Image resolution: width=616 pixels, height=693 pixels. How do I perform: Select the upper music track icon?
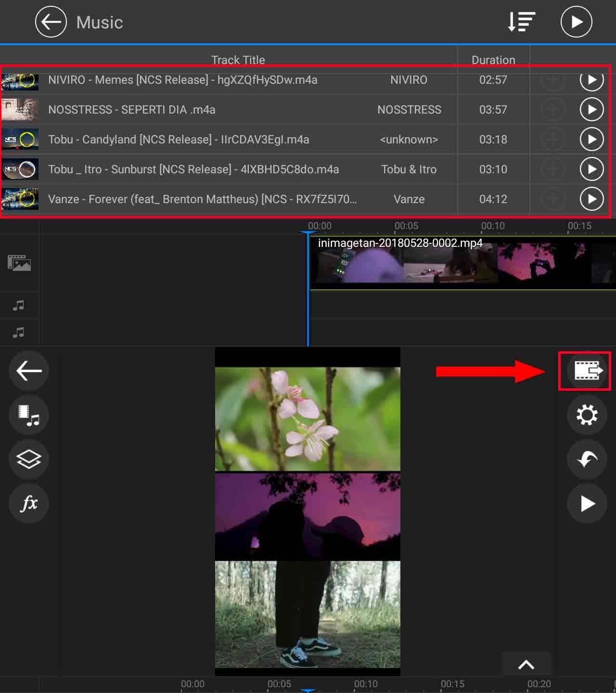[x=18, y=305]
